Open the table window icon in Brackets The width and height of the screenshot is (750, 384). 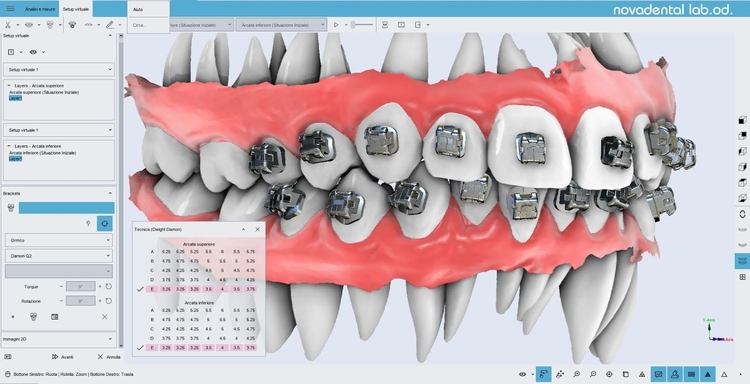tap(55, 317)
